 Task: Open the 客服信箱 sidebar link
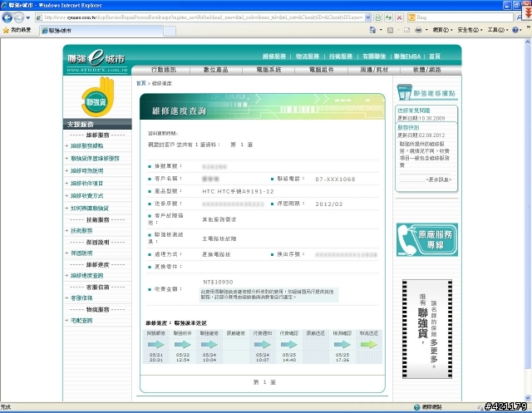click(x=81, y=298)
